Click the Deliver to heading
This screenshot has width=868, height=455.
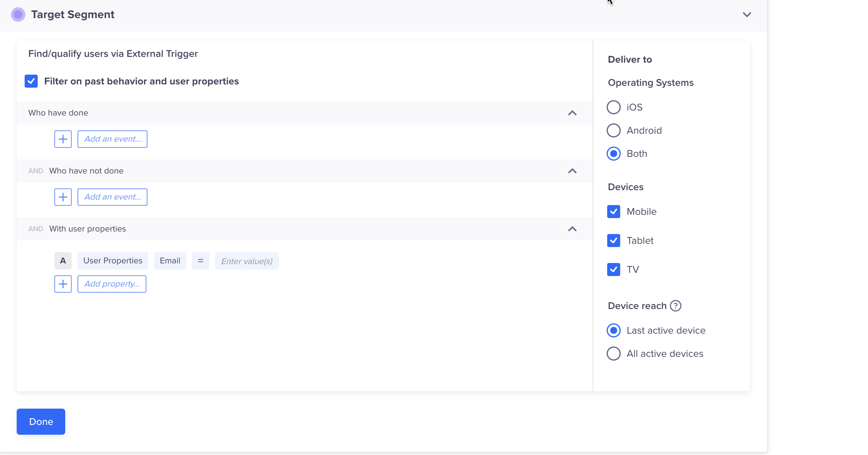coord(630,59)
